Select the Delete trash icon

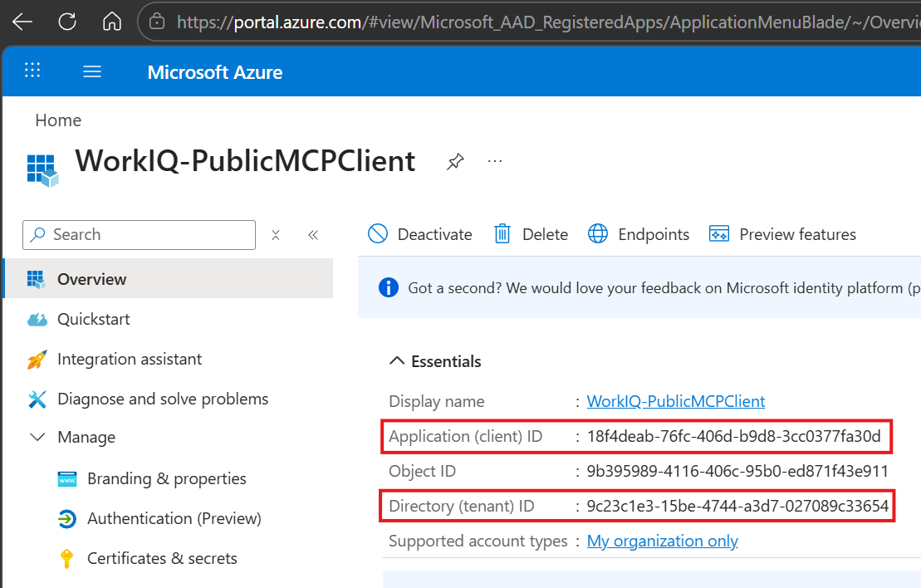(x=502, y=234)
